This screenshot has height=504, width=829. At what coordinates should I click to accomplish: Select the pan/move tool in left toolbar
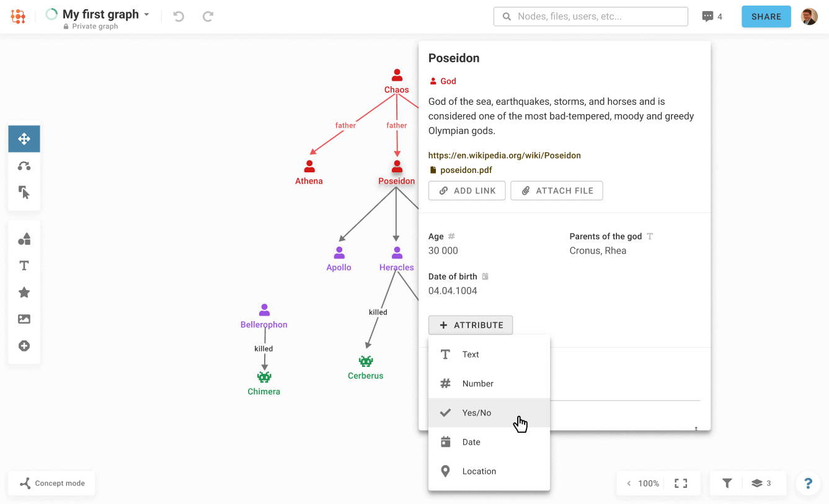(x=24, y=138)
